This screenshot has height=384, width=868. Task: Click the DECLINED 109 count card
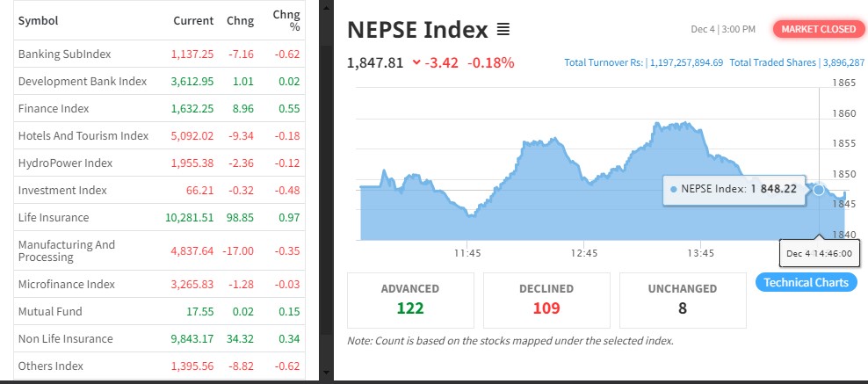[546, 300]
